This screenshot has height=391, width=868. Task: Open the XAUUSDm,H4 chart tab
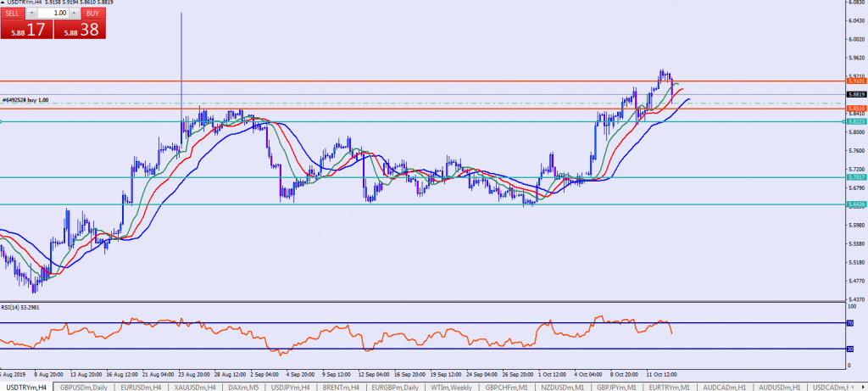pyautogui.click(x=192, y=386)
